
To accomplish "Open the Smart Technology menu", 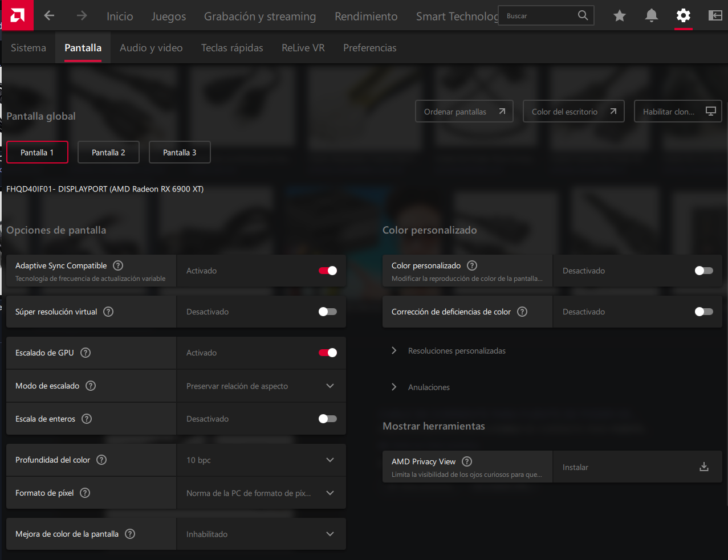I will point(457,16).
